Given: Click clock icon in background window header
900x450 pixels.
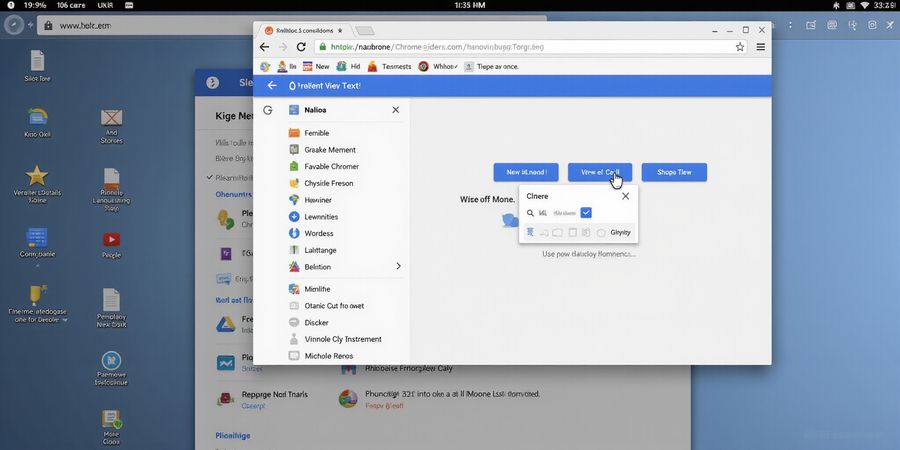Looking at the screenshot, I should click(212, 83).
